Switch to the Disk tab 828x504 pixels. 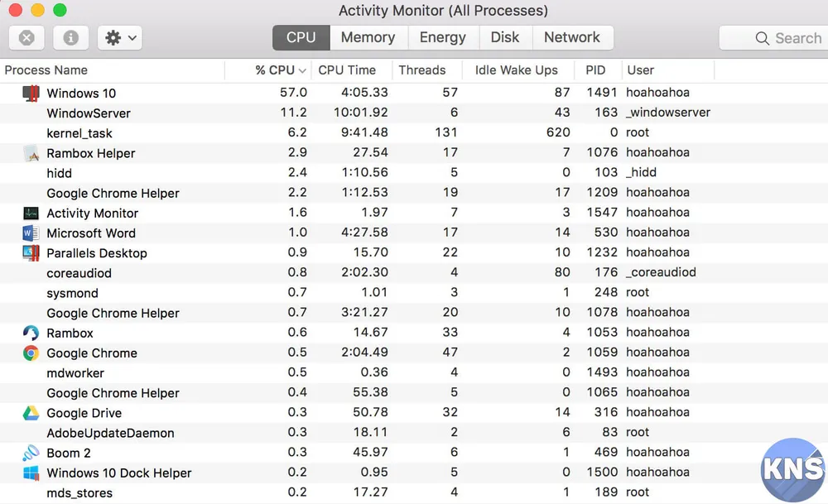point(505,37)
